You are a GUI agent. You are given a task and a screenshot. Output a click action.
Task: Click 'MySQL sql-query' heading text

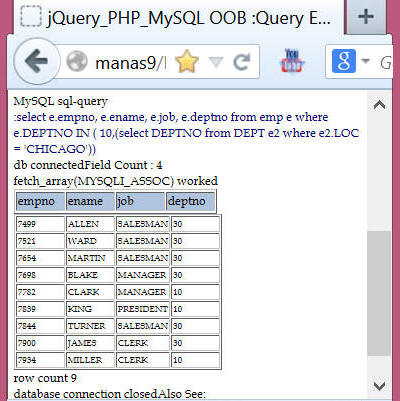[x=61, y=101]
